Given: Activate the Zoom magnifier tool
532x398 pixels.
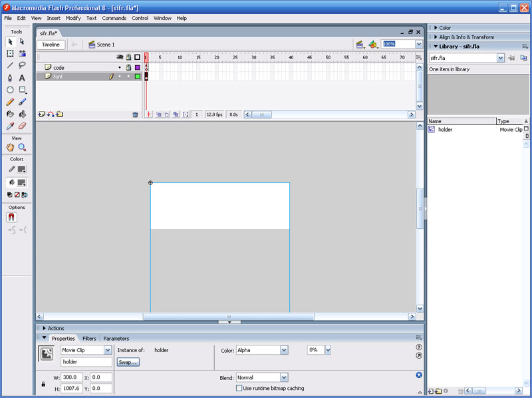Looking at the screenshot, I should click(x=22, y=147).
